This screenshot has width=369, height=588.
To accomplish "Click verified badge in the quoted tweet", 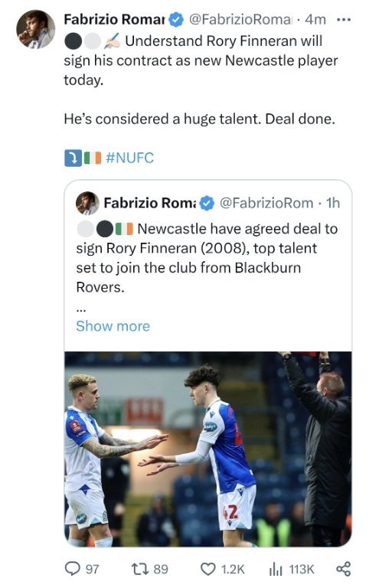I will (x=207, y=203).
